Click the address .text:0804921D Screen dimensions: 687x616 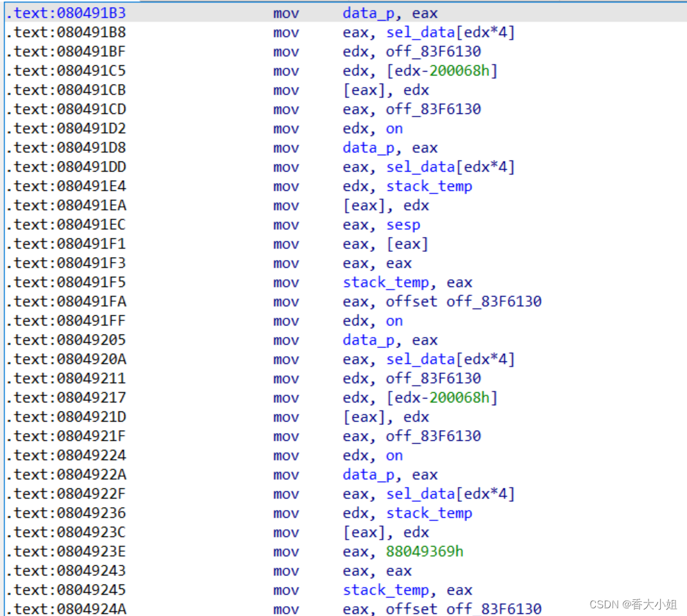click(x=66, y=417)
